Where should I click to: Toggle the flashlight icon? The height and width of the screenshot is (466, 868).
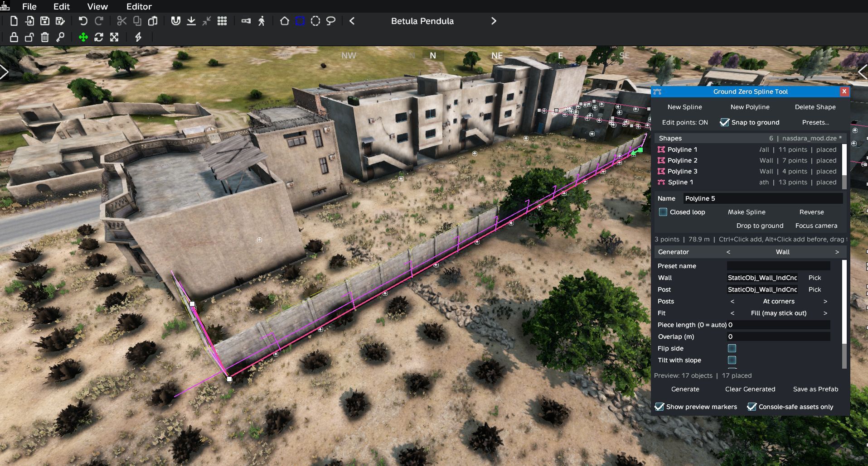coord(246,21)
